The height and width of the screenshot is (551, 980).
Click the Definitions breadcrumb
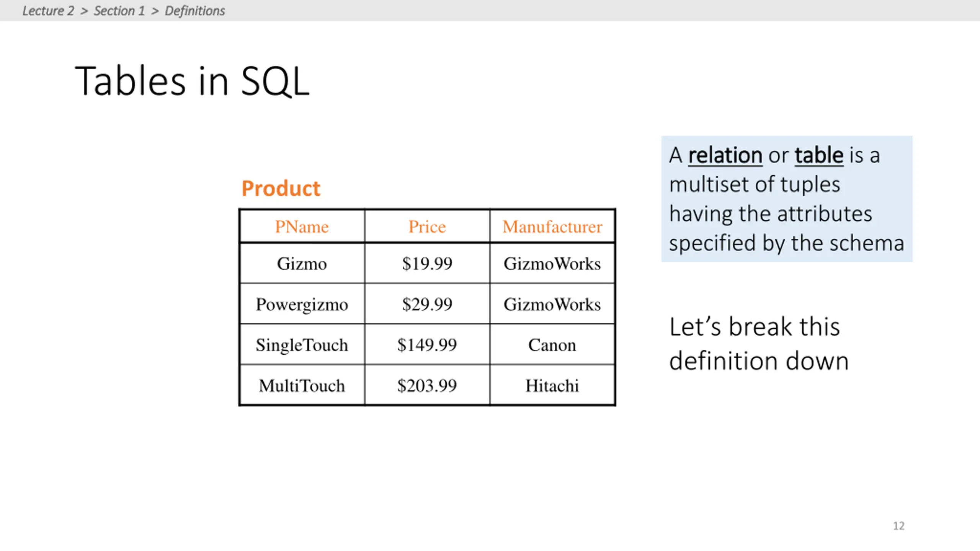[194, 11]
